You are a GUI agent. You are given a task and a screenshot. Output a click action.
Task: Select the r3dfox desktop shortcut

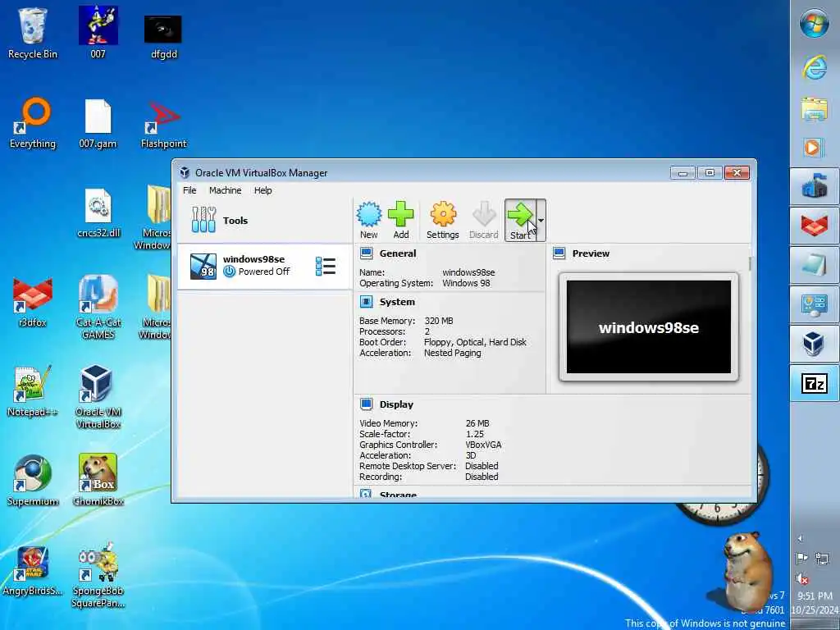point(32,303)
